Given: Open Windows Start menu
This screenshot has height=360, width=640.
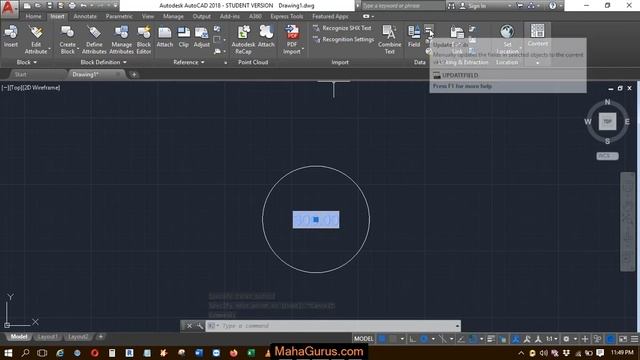Looking at the screenshot, I should 8,353.
